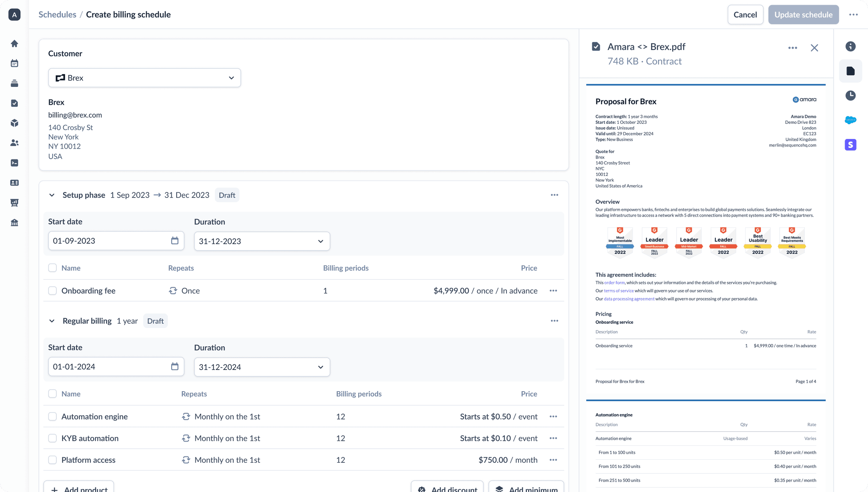This screenshot has height=492, width=868.
Task: Open the workspace avatar 'A' menu
Action: [x=14, y=15]
